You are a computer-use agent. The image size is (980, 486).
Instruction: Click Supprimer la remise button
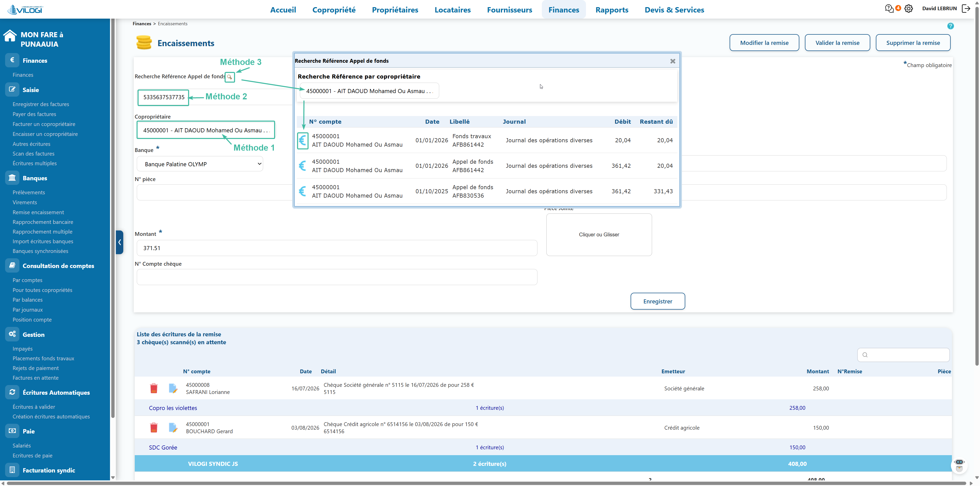[x=913, y=43]
